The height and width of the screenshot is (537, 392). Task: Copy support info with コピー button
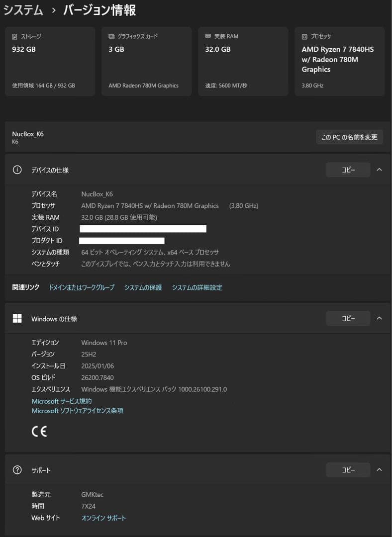348,470
